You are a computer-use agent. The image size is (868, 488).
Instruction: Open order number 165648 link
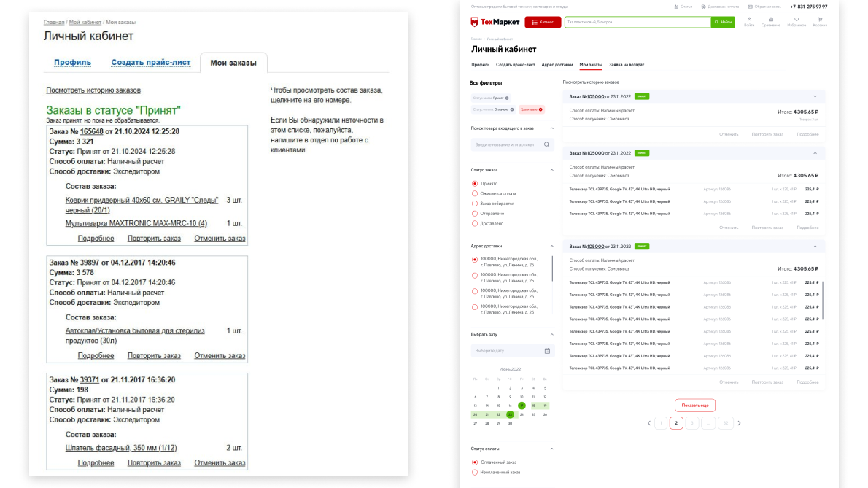point(92,131)
